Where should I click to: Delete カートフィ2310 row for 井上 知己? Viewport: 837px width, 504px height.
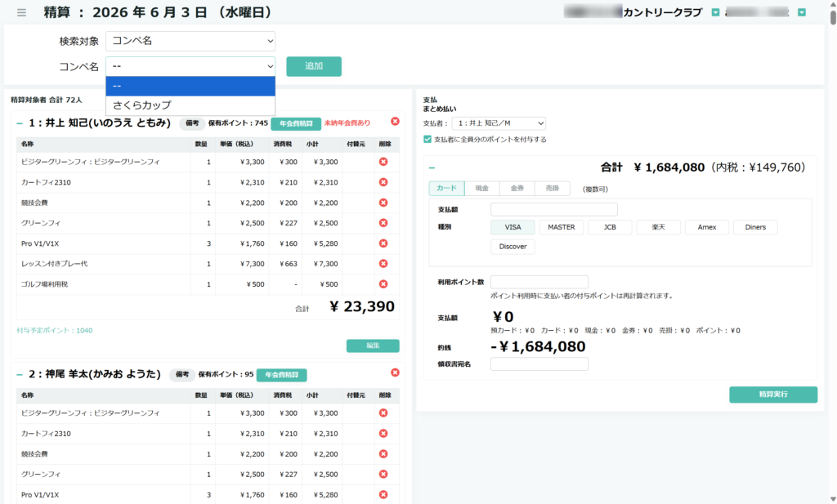383,182
